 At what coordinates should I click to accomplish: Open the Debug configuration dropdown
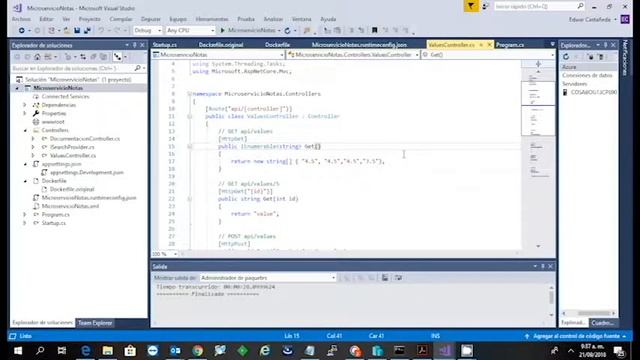[148, 31]
